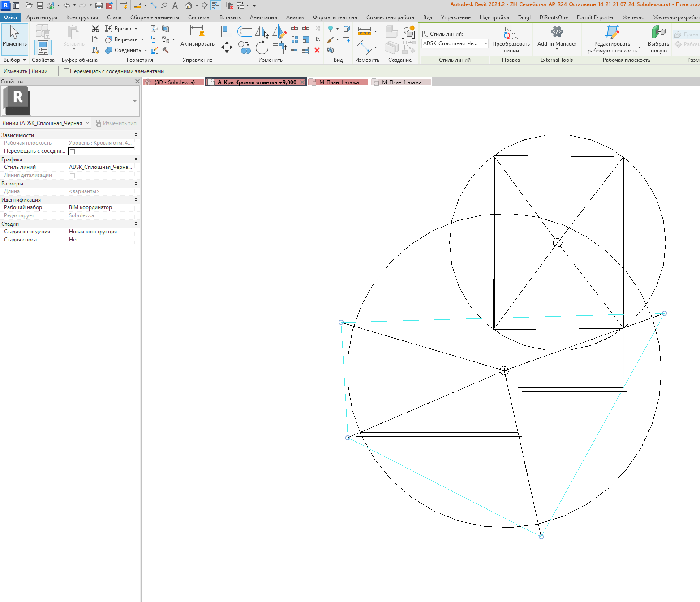Select the Array tool icon

point(295,39)
